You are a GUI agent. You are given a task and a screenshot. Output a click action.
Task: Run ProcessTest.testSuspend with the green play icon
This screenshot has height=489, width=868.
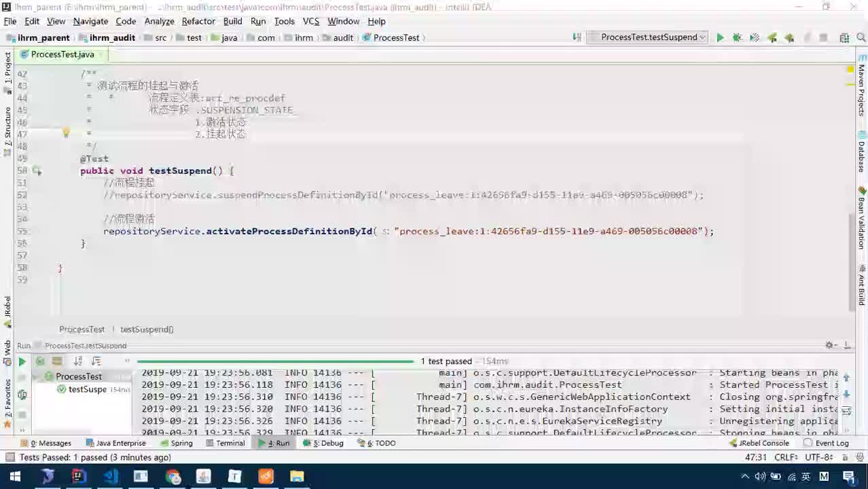coord(720,38)
